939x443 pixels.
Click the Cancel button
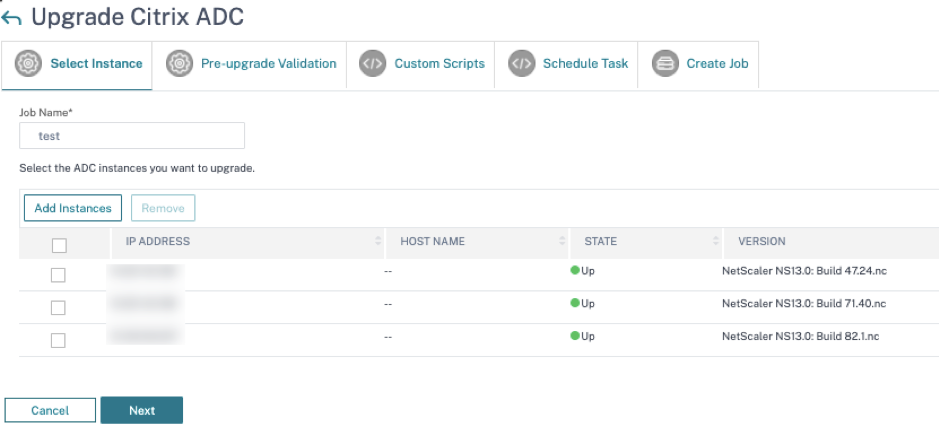click(x=50, y=410)
